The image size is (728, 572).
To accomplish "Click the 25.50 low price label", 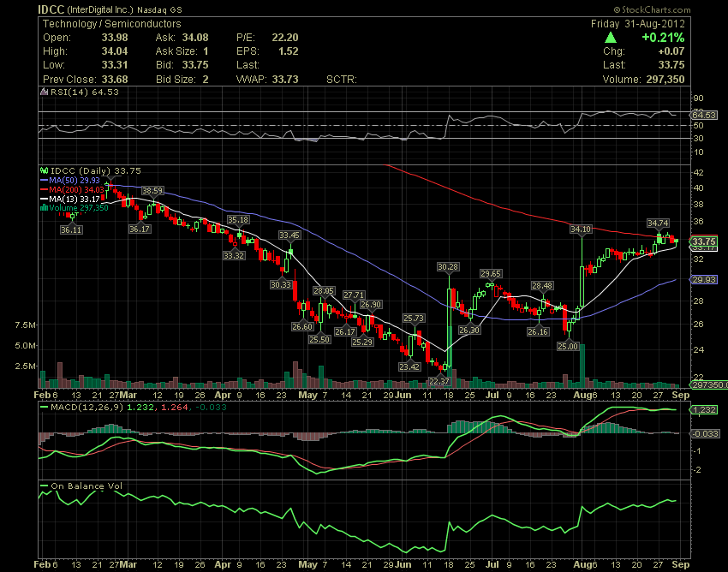I will click(319, 339).
